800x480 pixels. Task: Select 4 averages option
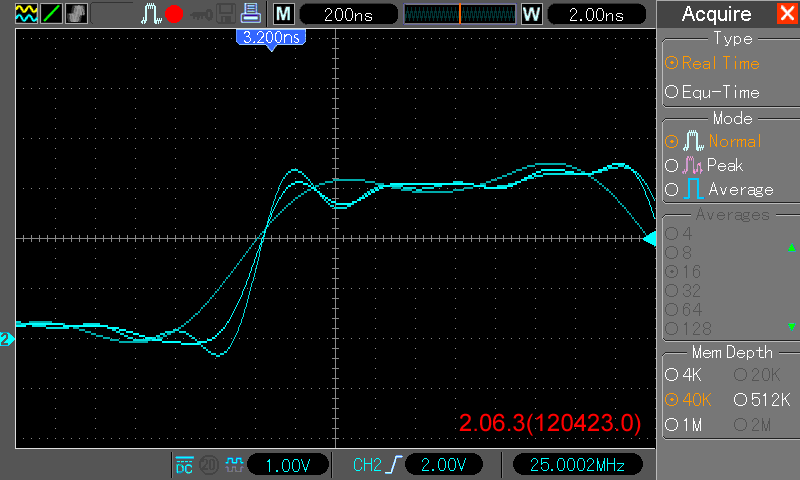coord(679,234)
